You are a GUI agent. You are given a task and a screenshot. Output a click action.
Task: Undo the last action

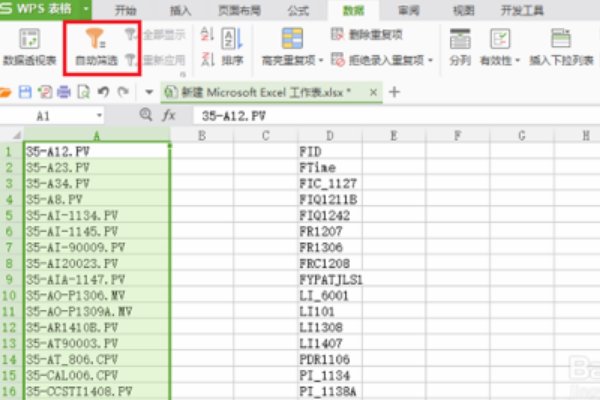coord(103,92)
